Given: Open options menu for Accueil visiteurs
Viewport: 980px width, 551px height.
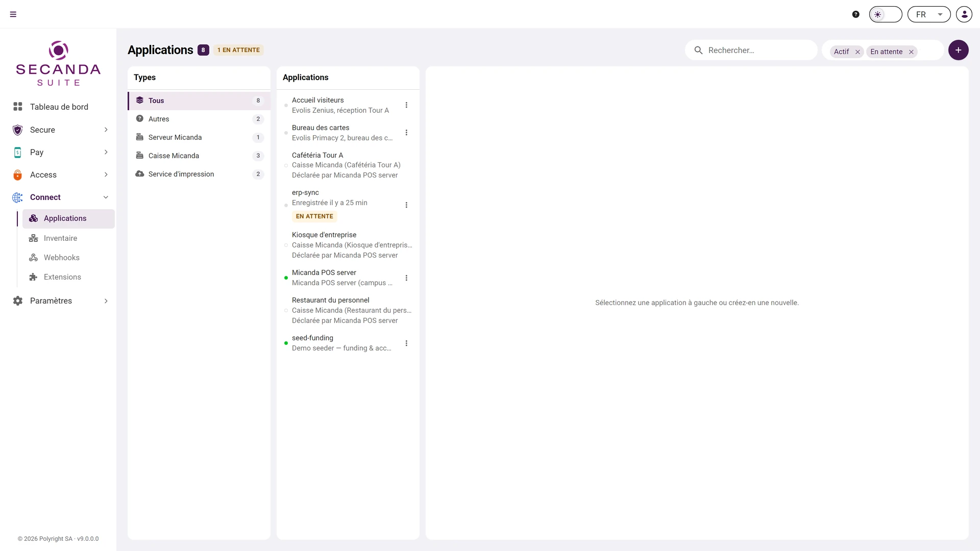Looking at the screenshot, I should (x=406, y=105).
